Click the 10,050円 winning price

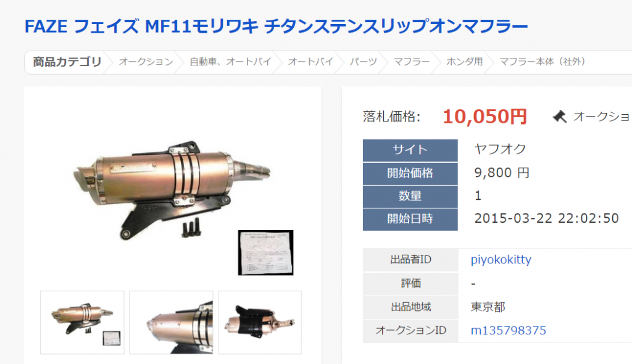[x=485, y=117]
